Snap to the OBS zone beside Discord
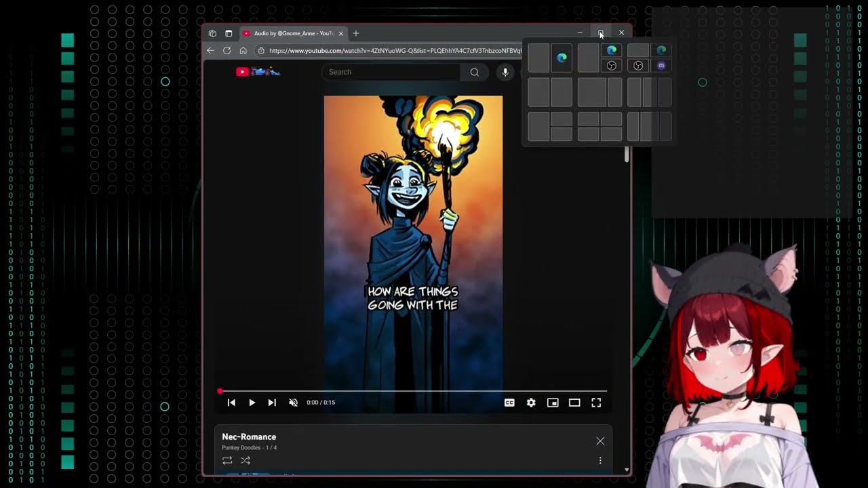The image size is (868, 488). pos(638,66)
